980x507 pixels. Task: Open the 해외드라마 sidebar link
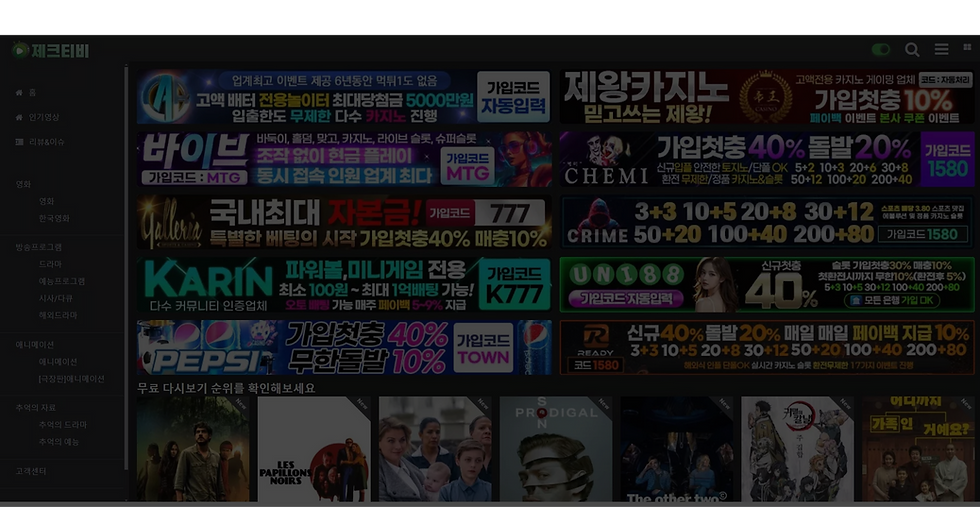[x=58, y=315]
